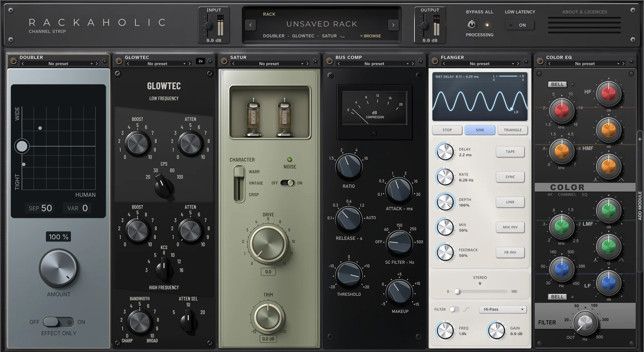Image resolution: width=644 pixels, height=352 pixels.
Task: Toggle the COLOR EQ module power button
Action: [x=540, y=61]
